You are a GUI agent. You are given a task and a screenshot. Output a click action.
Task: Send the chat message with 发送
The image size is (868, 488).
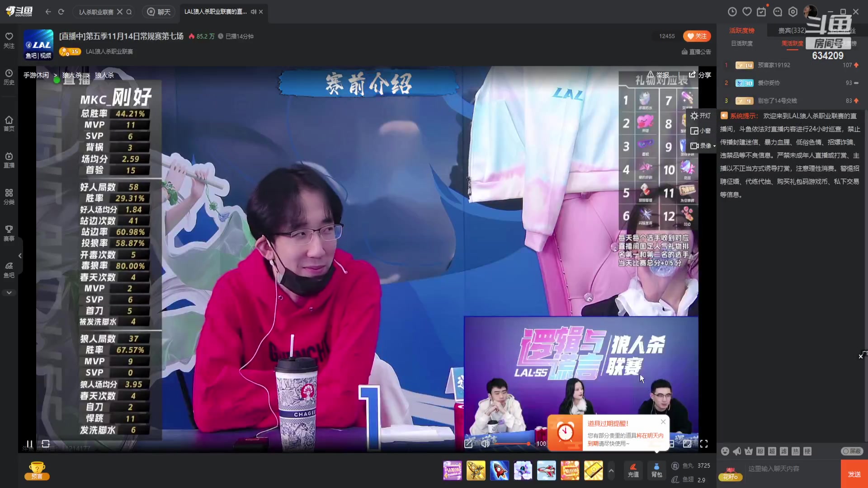(854, 474)
